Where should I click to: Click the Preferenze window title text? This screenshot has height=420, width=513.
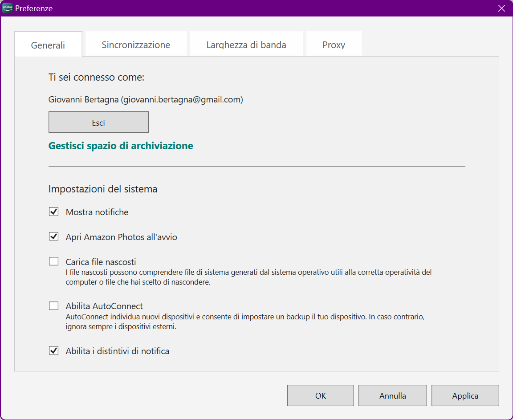click(34, 8)
